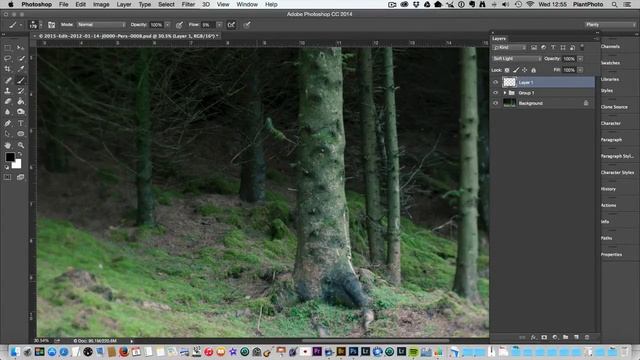
Task: Switch to the Layers panel tab
Action: [x=499, y=38]
